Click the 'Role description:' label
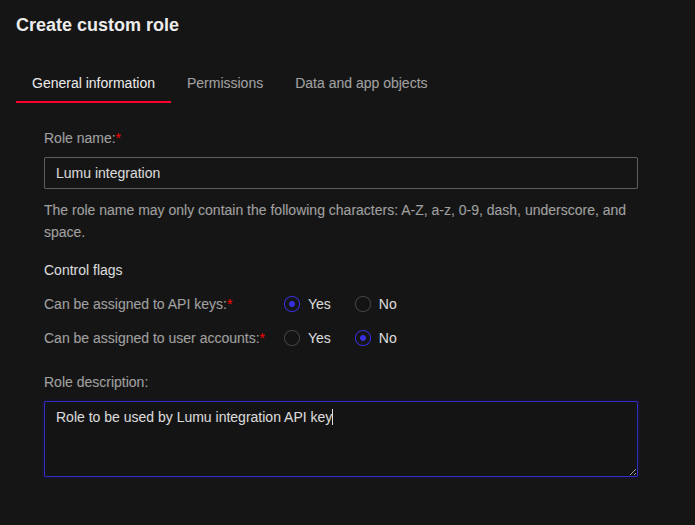The image size is (695, 525). pyautogui.click(x=96, y=382)
